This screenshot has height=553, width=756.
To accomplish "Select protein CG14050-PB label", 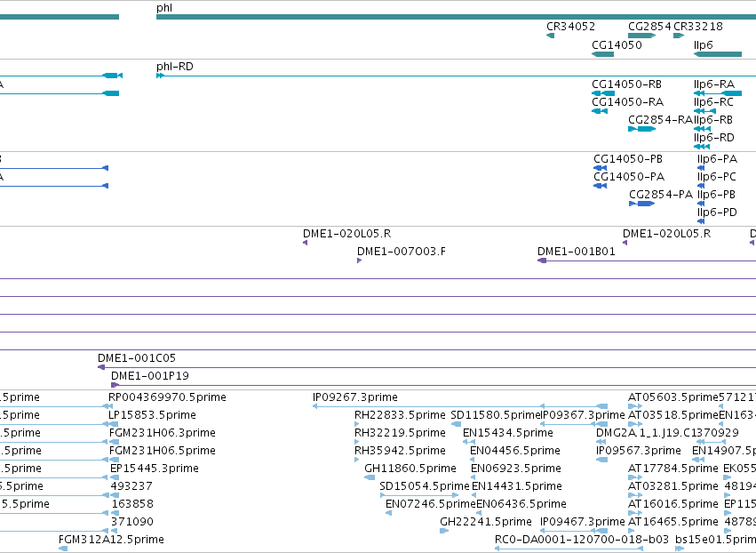I will point(628,159).
